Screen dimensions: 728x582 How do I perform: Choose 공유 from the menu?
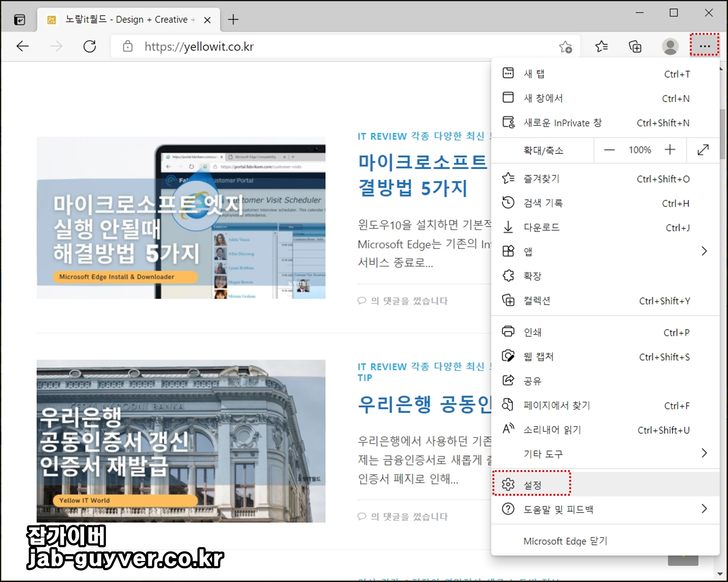(x=605, y=381)
